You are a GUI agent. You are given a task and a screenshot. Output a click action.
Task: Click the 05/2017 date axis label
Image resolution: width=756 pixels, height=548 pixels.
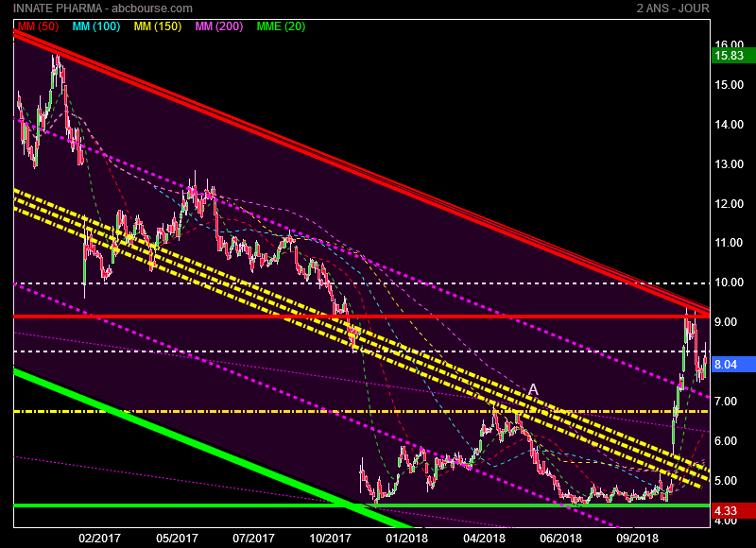tap(177, 539)
